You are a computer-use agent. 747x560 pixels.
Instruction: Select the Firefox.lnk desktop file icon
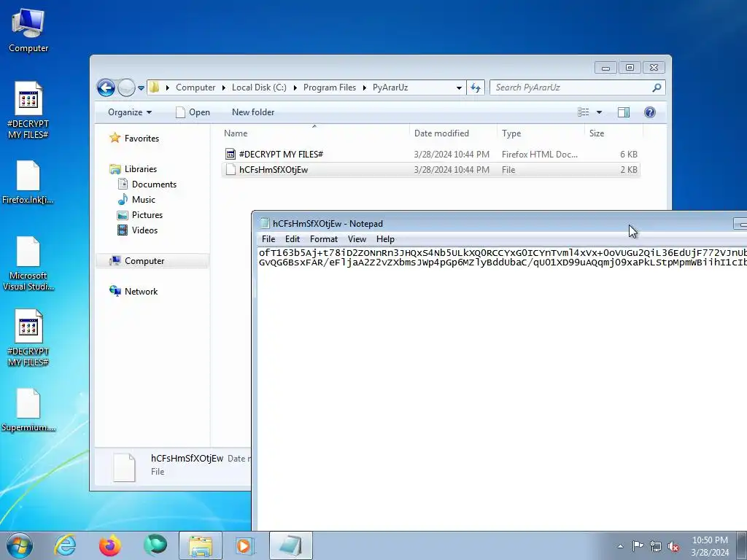point(28,182)
